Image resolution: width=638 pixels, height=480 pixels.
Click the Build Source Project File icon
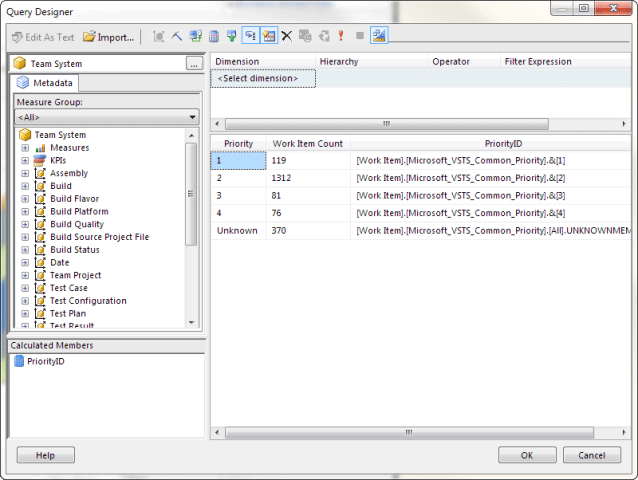tap(40, 237)
